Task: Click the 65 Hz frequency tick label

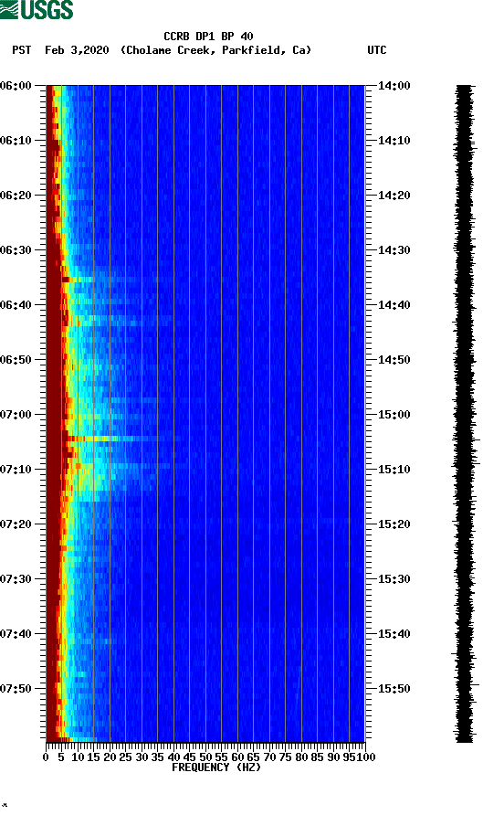Action: (253, 757)
